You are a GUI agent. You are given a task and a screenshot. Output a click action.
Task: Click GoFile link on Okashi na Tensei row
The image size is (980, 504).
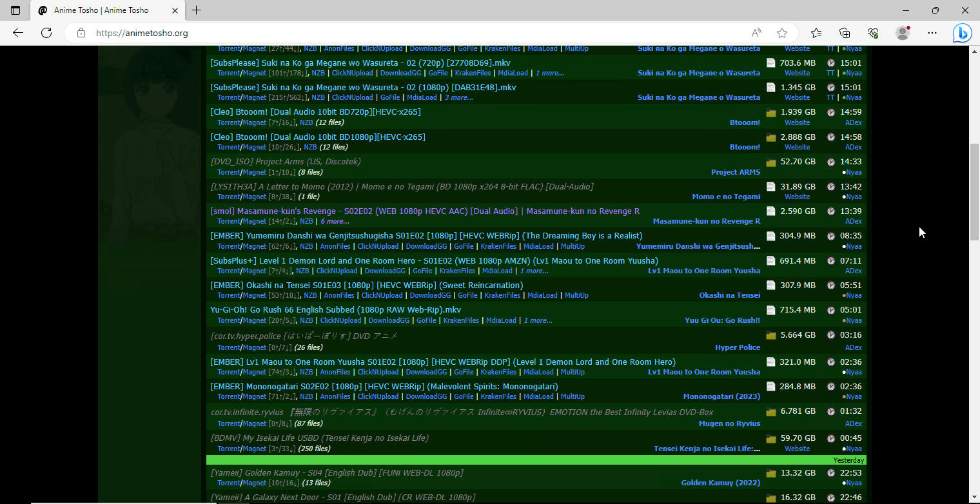tap(467, 296)
